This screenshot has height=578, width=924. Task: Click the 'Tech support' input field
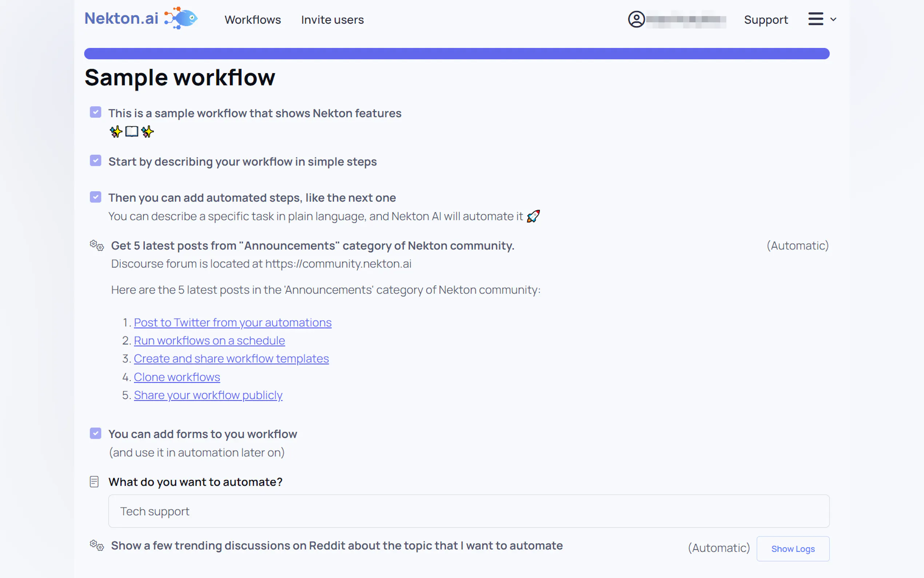click(468, 511)
